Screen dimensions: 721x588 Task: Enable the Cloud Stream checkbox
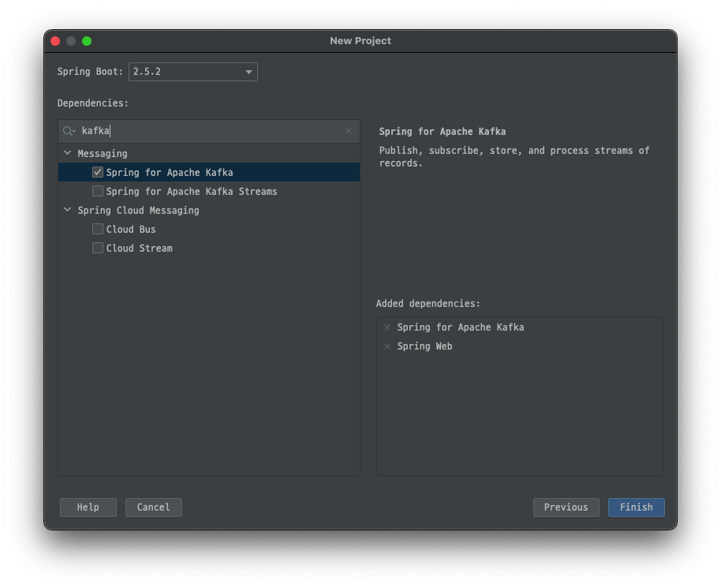pyautogui.click(x=98, y=248)
